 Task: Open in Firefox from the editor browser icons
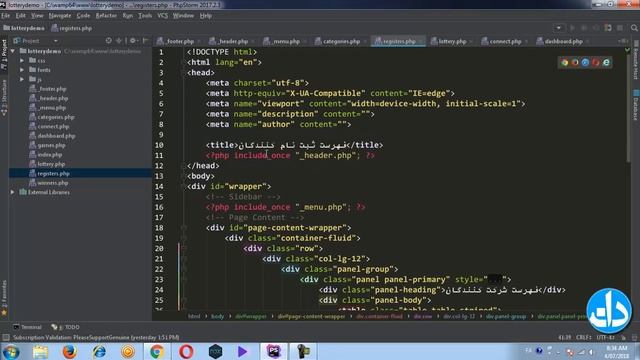tap(575, 62)
